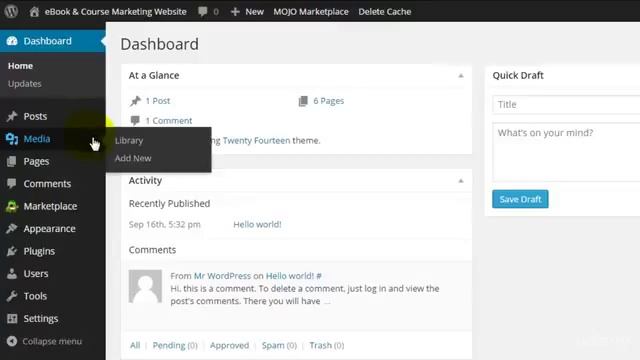Open eBook & Course Marketing Website link
The image size is (640, 360).
point(116,11)
